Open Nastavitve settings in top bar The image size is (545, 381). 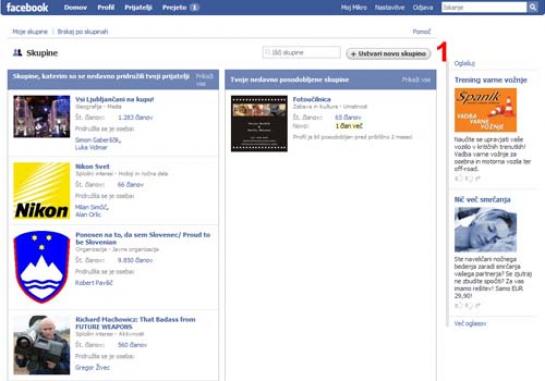(390, 7)
